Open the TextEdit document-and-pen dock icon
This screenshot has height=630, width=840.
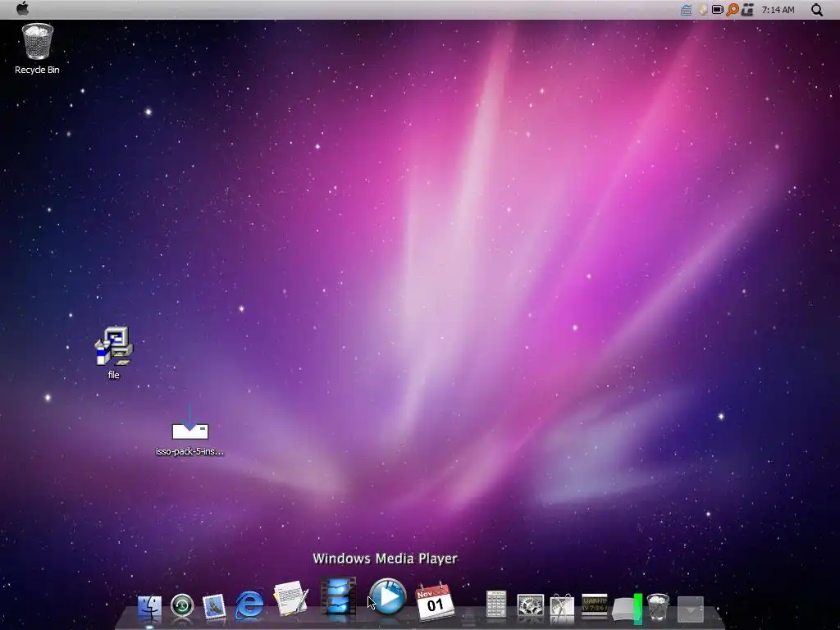click(291, 598)
